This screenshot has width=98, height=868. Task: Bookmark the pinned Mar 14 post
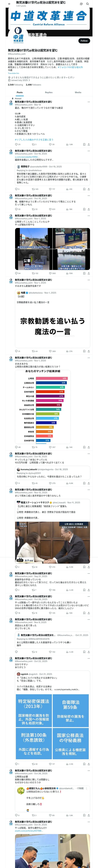pos(84,145)
